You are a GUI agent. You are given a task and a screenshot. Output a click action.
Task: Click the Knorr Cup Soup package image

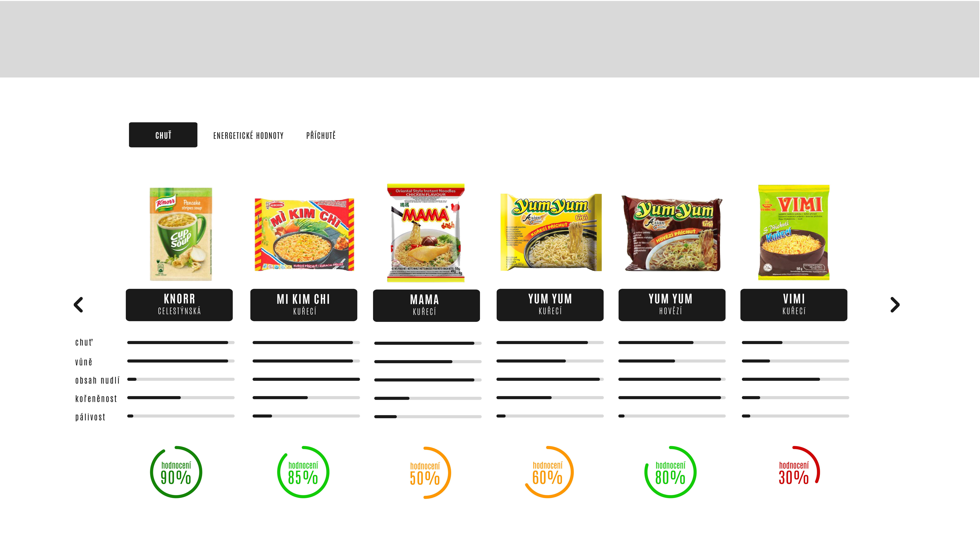click(x=181, y=234)
